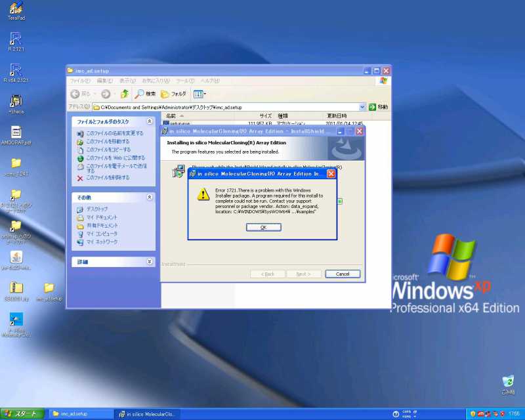Open the ツール(T) menu

185,81
